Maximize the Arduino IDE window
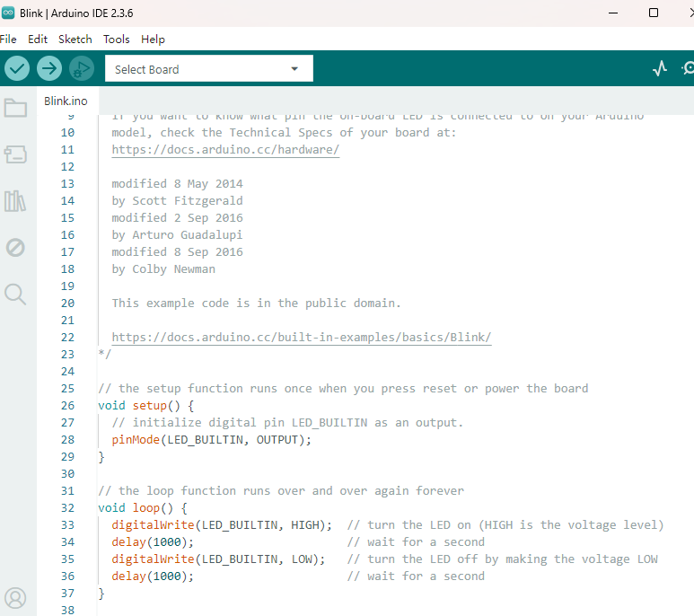The image size is (694, 616). pos(654,13)
